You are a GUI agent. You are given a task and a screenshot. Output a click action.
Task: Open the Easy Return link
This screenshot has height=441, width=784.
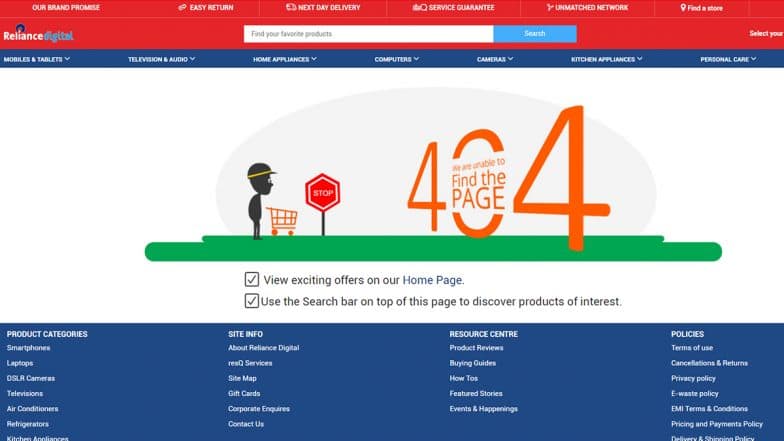(212, 8)
